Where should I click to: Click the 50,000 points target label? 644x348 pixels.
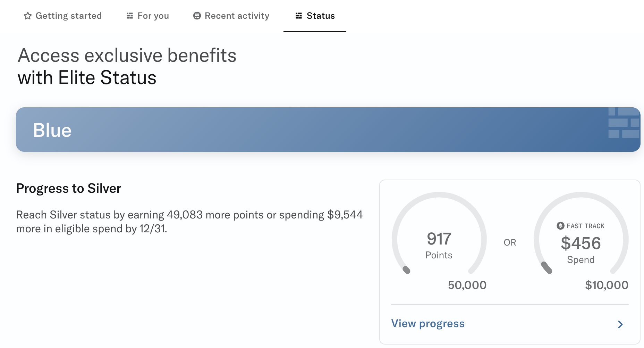(x=467, y=285)
